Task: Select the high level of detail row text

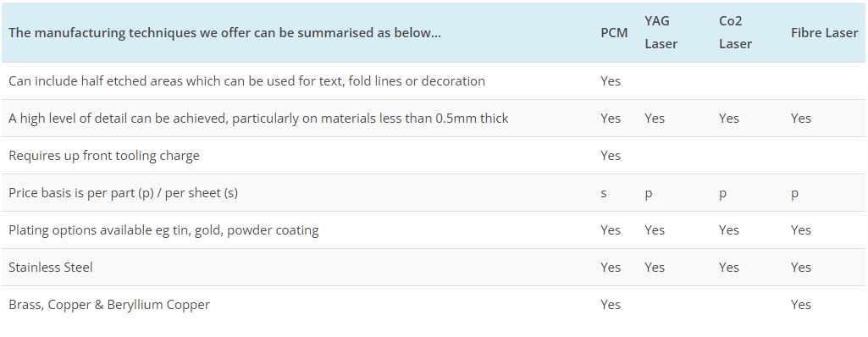Action: click(258, 119)
